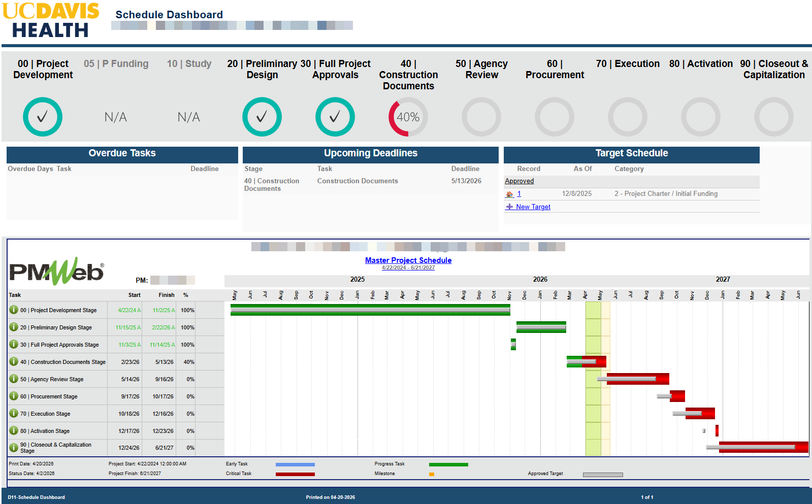Click the 40% Construction Documents progress ring
This screenshot has width=812, height=504.
(x=408, y=117)
